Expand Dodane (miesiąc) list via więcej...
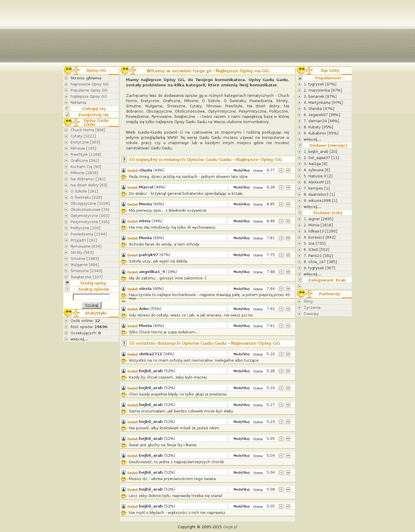 (312, 206)
